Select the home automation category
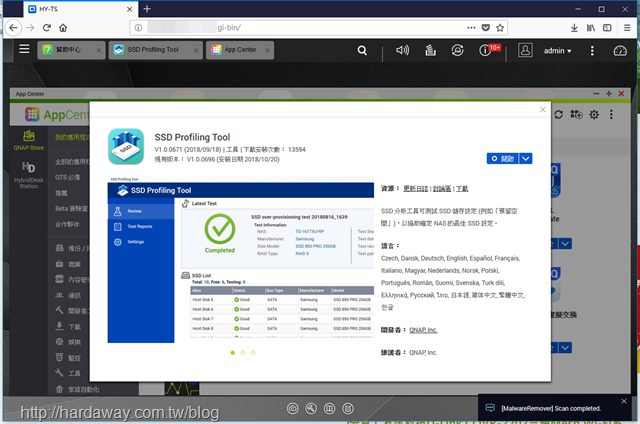The width and height of the screenshot is (640, 424). 77,389
